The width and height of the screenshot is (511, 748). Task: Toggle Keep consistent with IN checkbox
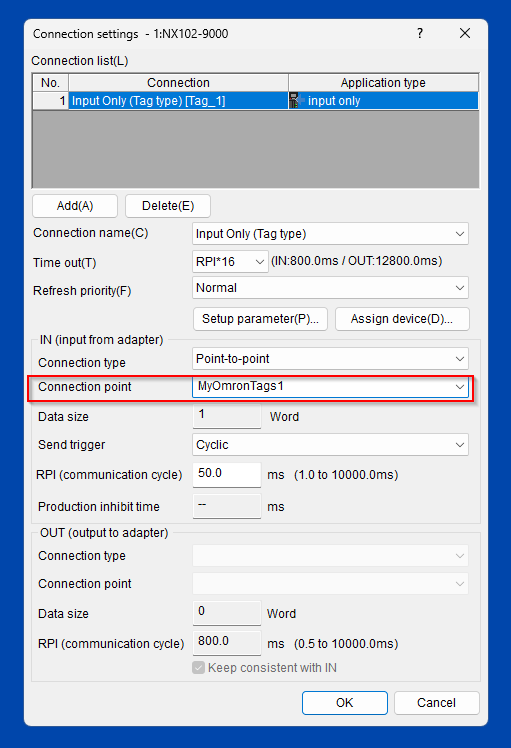198,667
